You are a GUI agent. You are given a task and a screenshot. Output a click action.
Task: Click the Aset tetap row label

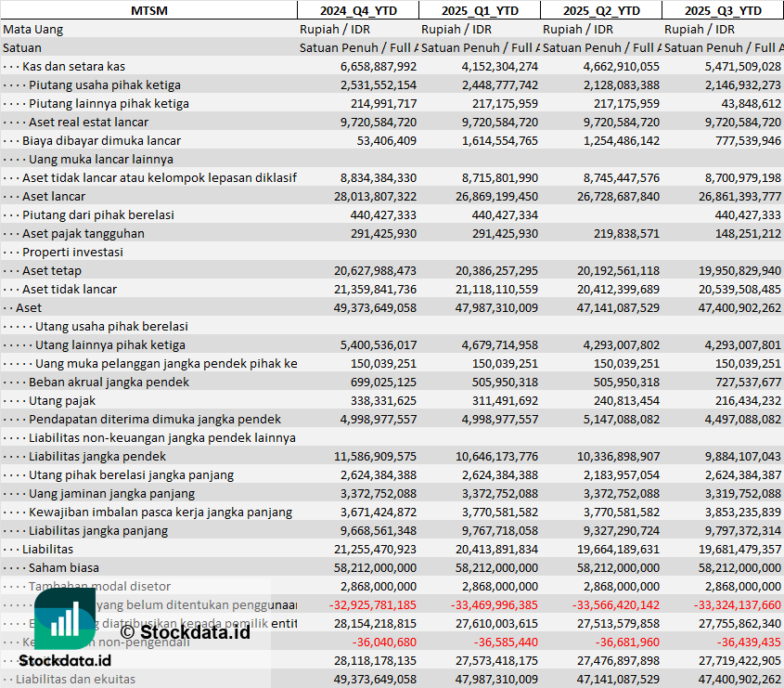pos(52,270)
